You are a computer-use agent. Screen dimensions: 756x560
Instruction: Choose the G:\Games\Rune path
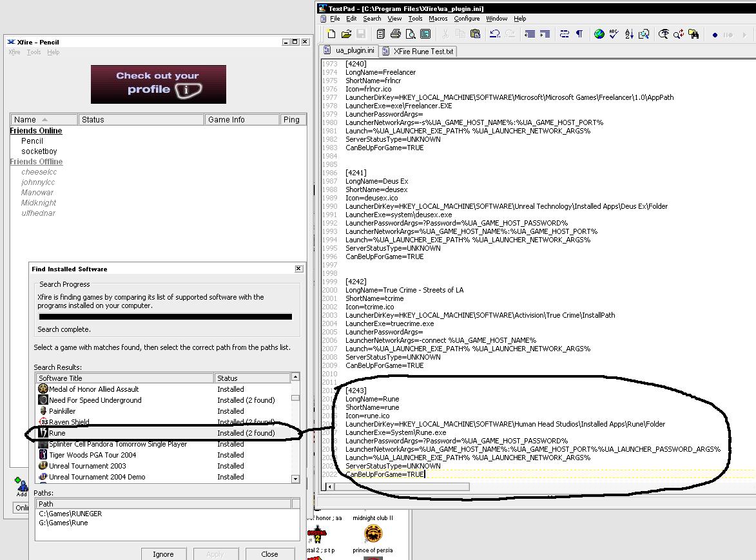63,523
